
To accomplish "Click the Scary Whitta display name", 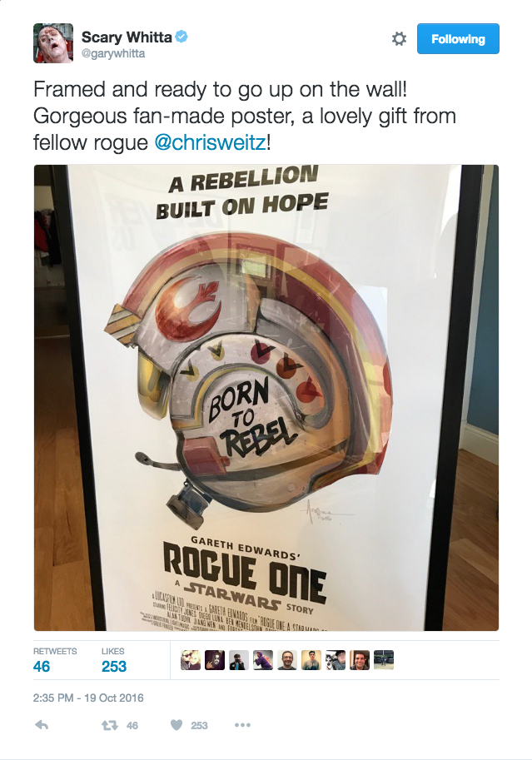I will [127, 37].
